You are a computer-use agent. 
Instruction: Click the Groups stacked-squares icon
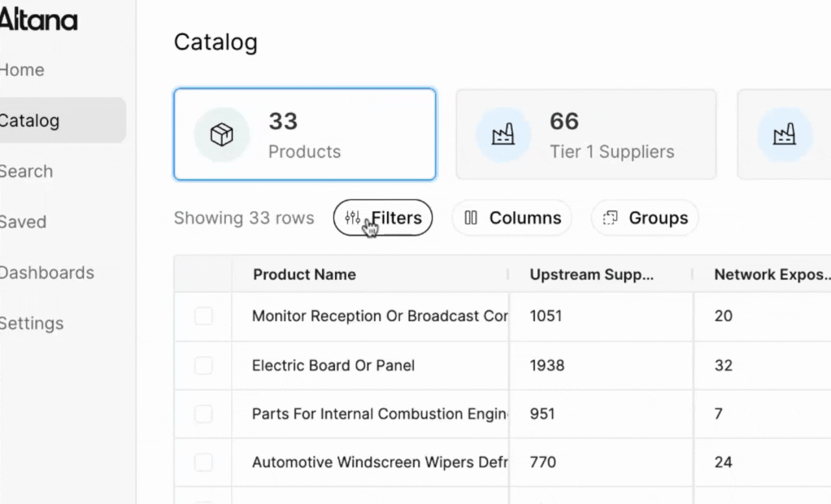pos(610,218)
